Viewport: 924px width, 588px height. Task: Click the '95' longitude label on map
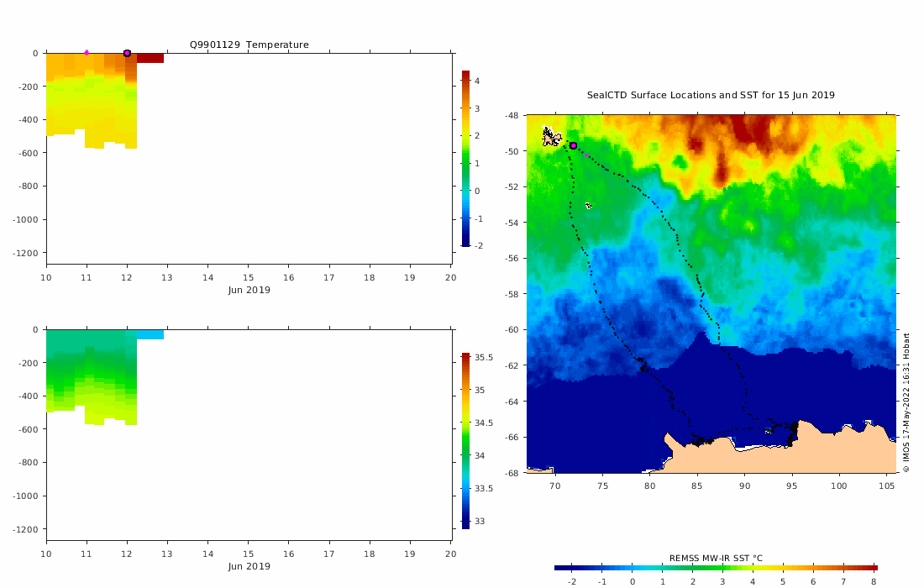coord(791,486)
